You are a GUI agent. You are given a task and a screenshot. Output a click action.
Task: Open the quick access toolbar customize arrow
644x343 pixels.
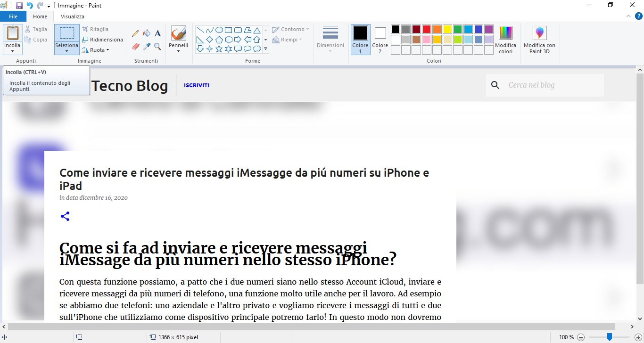coord(49,6)
